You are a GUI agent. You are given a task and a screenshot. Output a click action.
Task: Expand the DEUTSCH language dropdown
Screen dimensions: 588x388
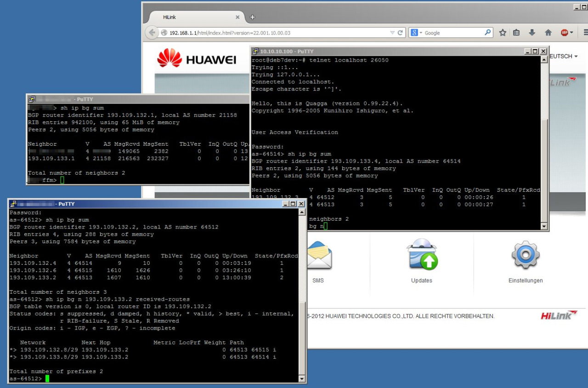[x=563, y=56]
